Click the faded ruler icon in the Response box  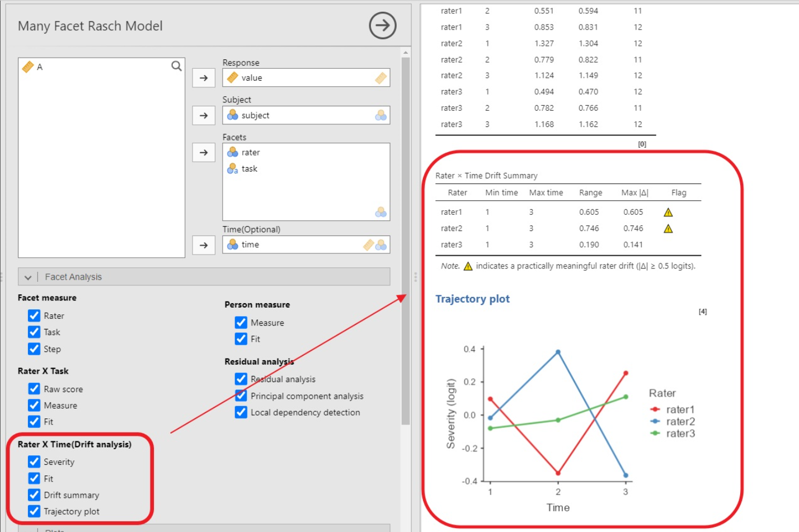pos(381,78)
